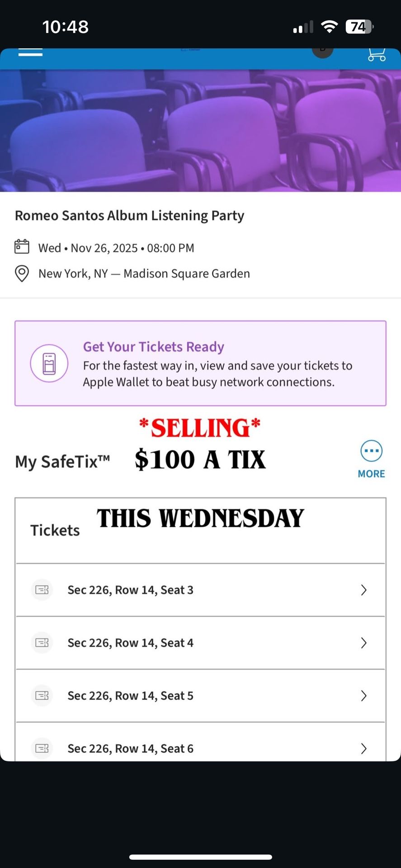The image size is (401, 868).
Task: Click the ticket icon beside Seat 3
Action: click(x=42, y=590)
